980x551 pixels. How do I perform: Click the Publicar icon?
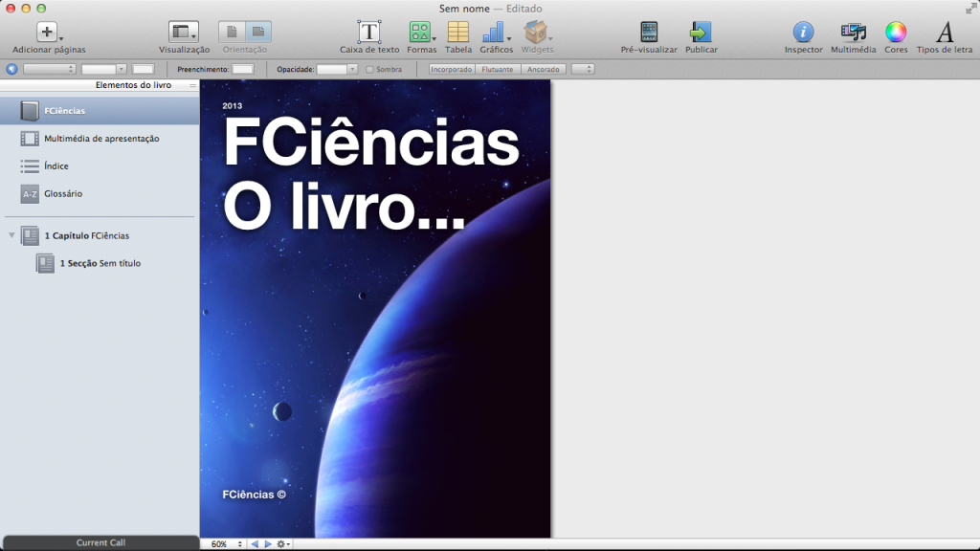click(701, 32)
